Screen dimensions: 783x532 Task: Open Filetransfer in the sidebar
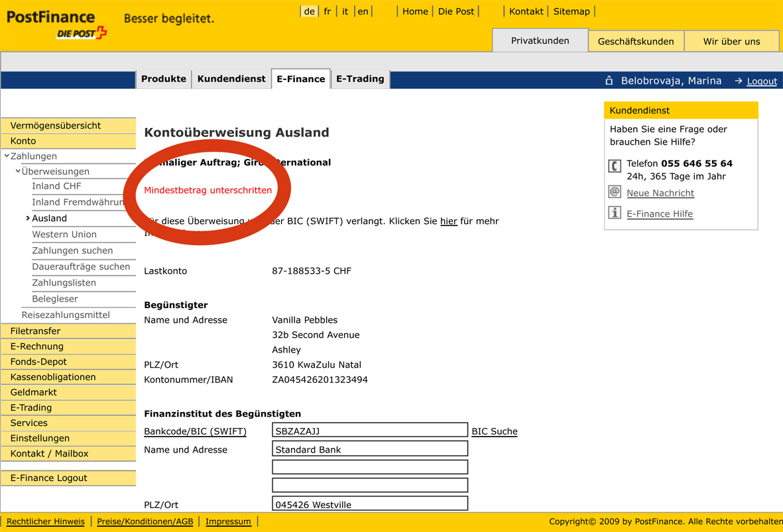pos(68,331)
